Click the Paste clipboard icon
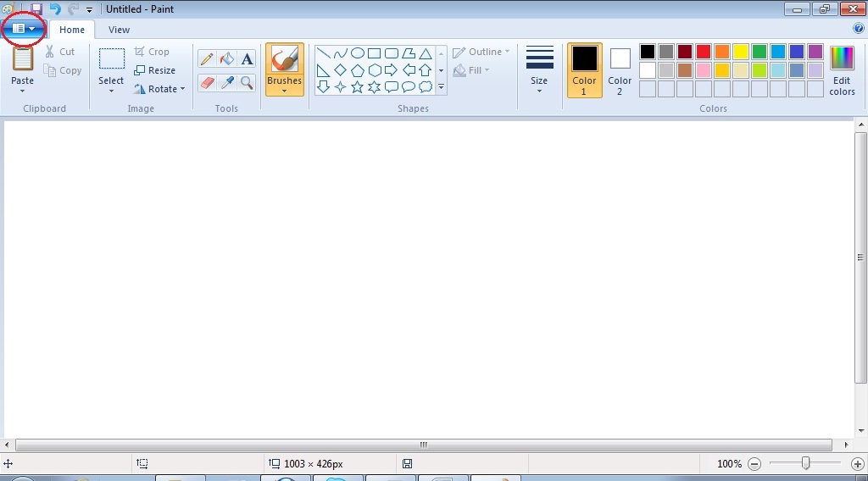 click(x=23, y=58)
